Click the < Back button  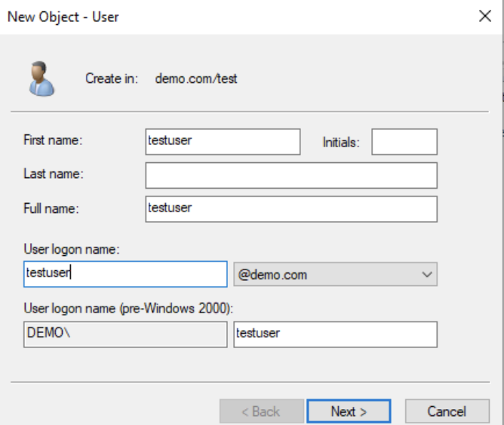coord(262,411)
